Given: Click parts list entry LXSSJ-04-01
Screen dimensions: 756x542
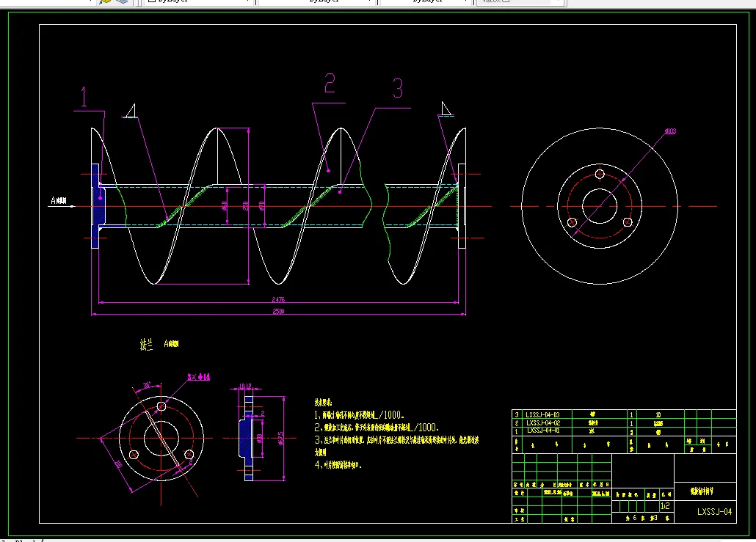Looking at the screenshot, I should 542,431.
